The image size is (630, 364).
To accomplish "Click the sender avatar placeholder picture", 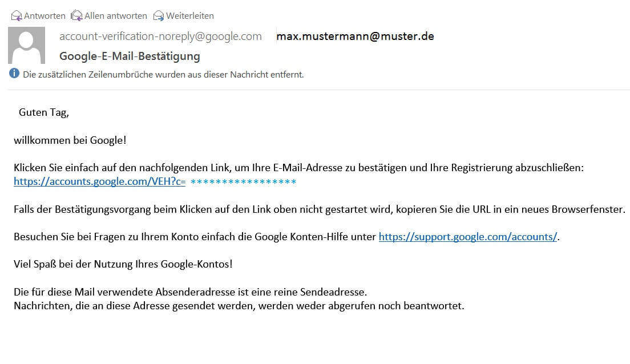I will point(26,46).
